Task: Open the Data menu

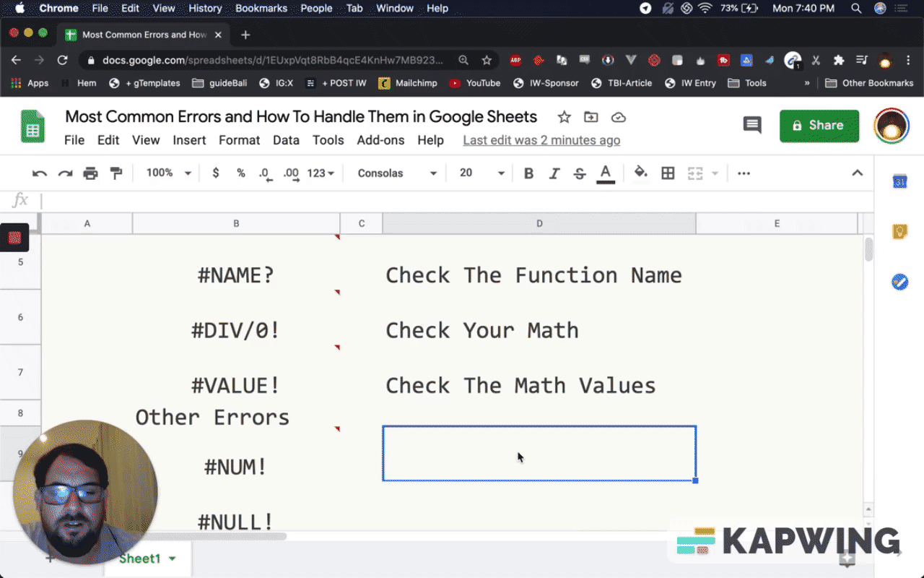Action: point(286,140)
